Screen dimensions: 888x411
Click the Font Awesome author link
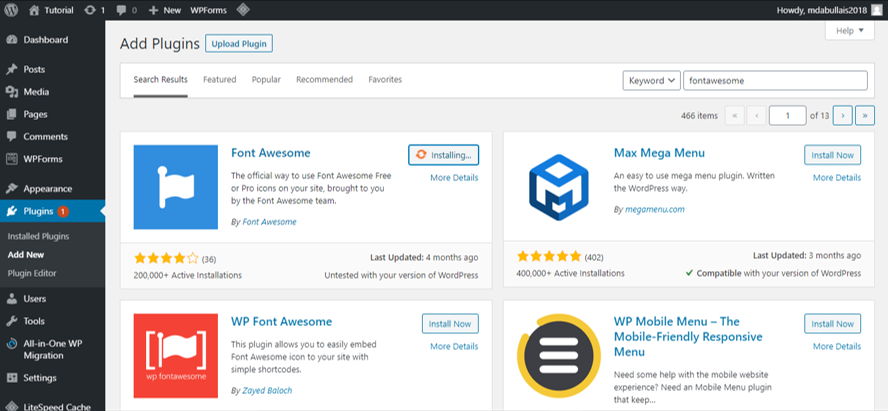[270, 222]
